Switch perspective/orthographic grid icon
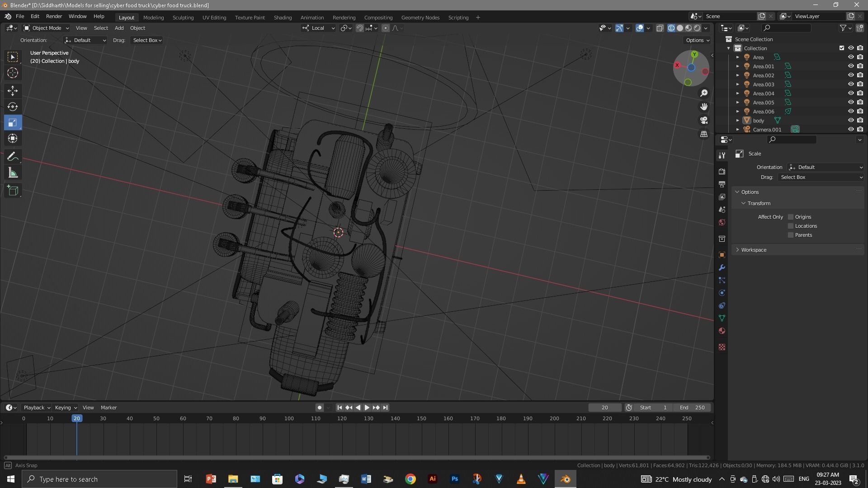 pyautogui.click(x=704, y=134)
